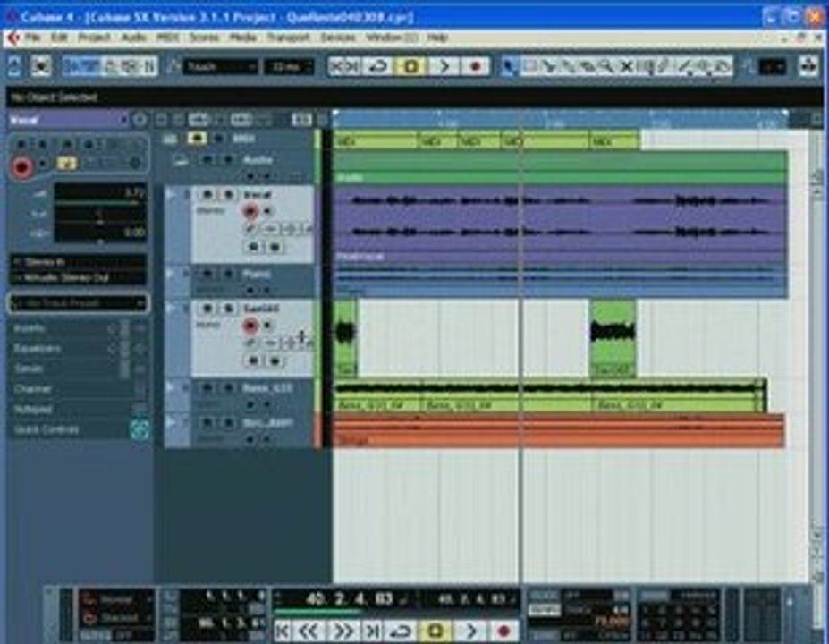The width and height of the screenshot is (829, 644).
Task: Solo the Piano track
Action: (x=228, y=274)
